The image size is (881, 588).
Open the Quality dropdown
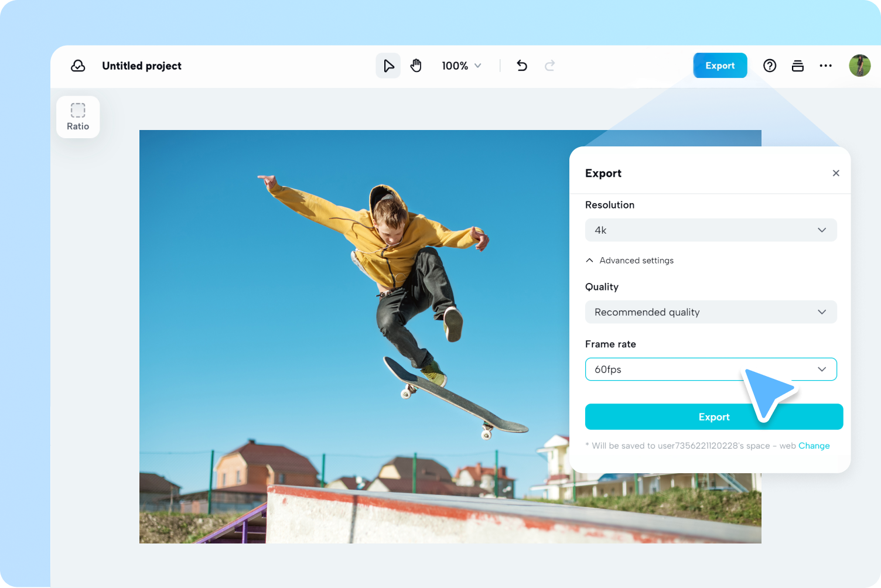click(711, 312)
